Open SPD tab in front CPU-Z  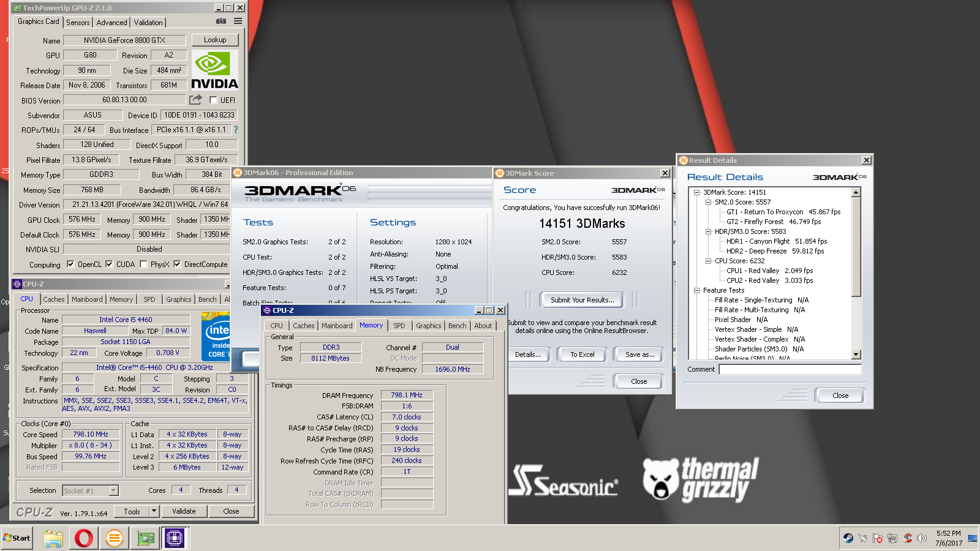(x=399, y=326)
